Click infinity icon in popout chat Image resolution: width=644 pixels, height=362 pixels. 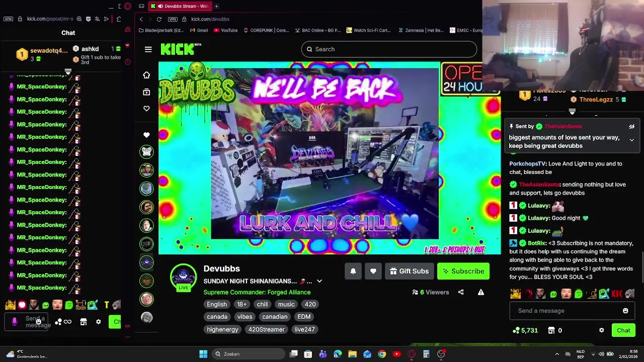[x=67, y=322]
